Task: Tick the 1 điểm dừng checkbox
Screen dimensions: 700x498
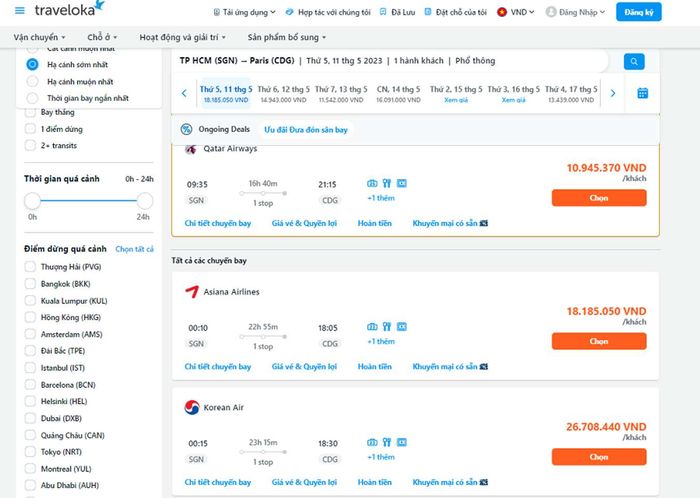Action: pos(30,129)
